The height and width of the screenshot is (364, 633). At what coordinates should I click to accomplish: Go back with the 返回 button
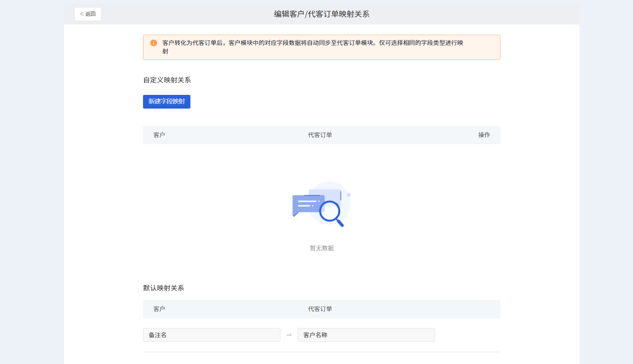88,14
